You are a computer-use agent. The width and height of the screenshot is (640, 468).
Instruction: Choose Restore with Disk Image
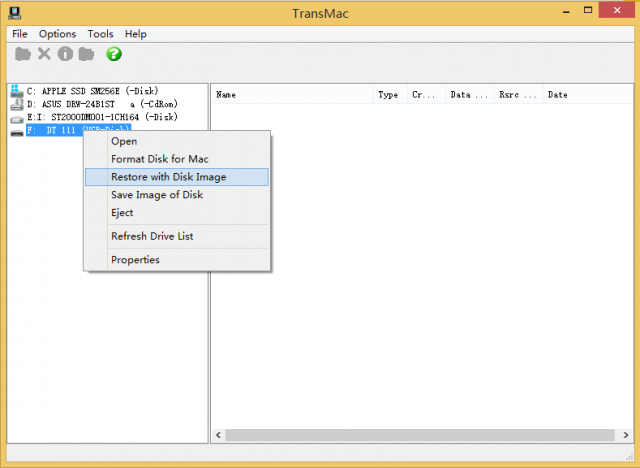coord(177,177)
